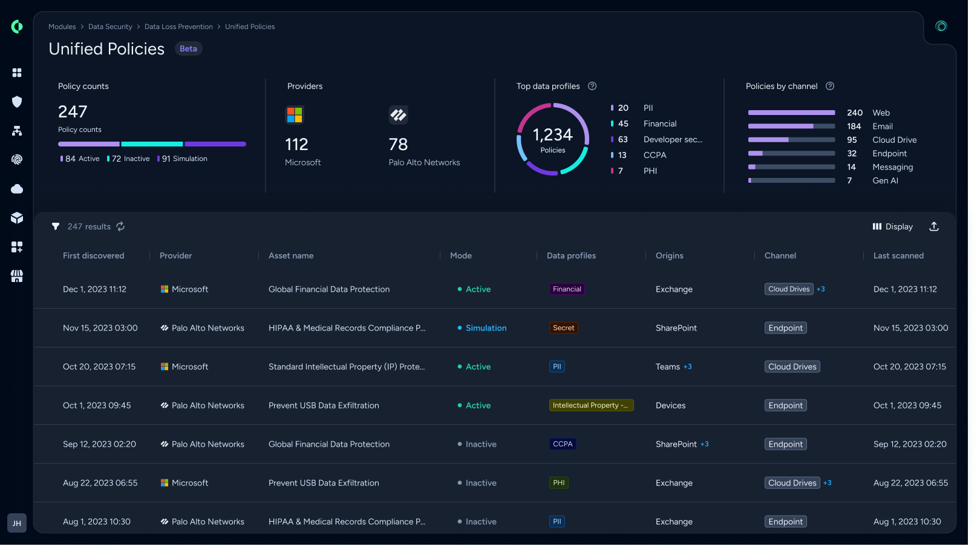Expand +3 origins in Sep 12 SharePoint row

pyautogui.click(x=714, y=450)
